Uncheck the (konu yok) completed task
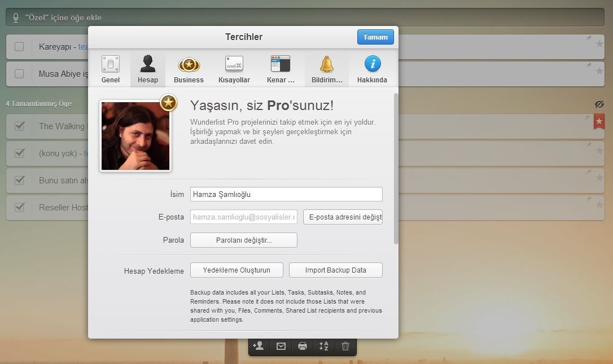 (19, 154)
